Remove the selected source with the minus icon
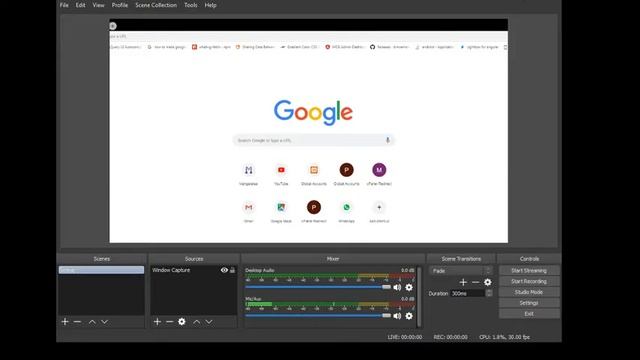This screenshot has width=640, height=360. 169,322
